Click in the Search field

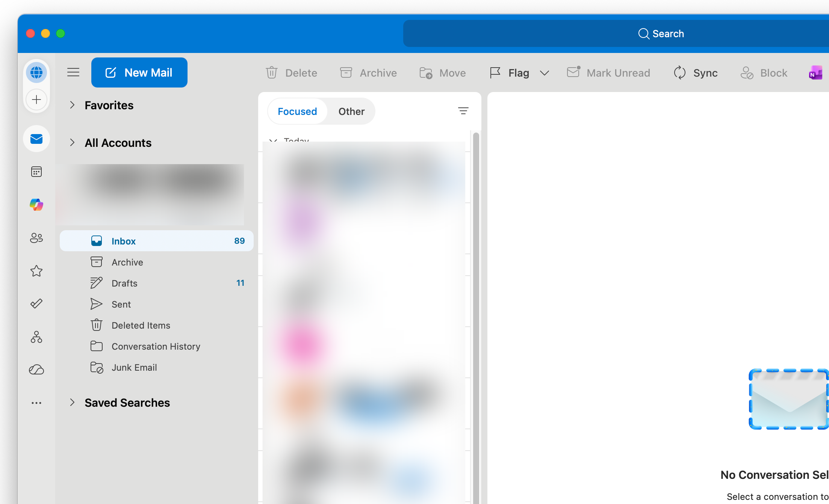click(x=661, y=34)
